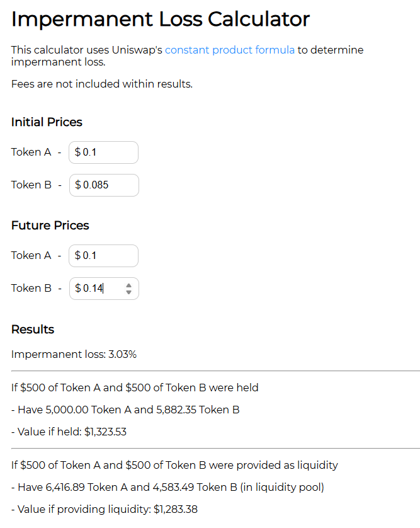Select the Impermanent loss 3.03% result text
420x528 pixels.
pos(74,354)
